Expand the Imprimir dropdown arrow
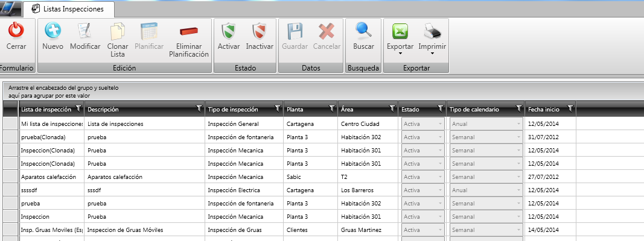Screen dimensions: 644x241 [432, 53]
